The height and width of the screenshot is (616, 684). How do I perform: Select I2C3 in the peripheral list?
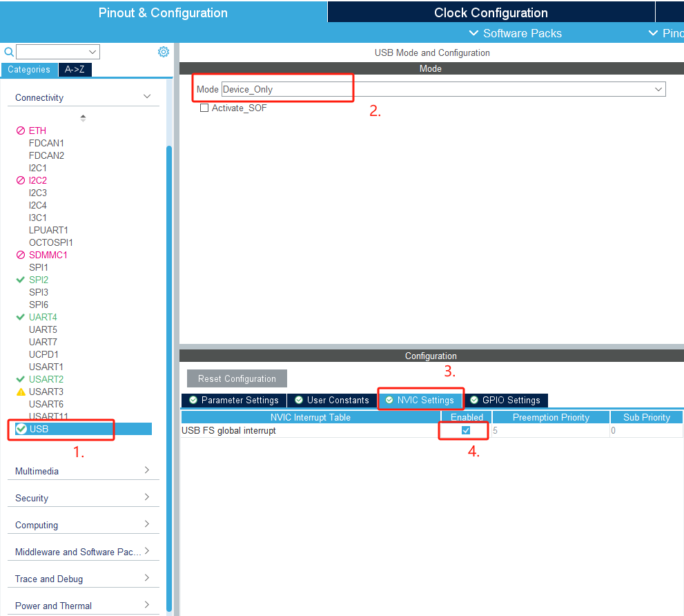(x=37, y=193)
